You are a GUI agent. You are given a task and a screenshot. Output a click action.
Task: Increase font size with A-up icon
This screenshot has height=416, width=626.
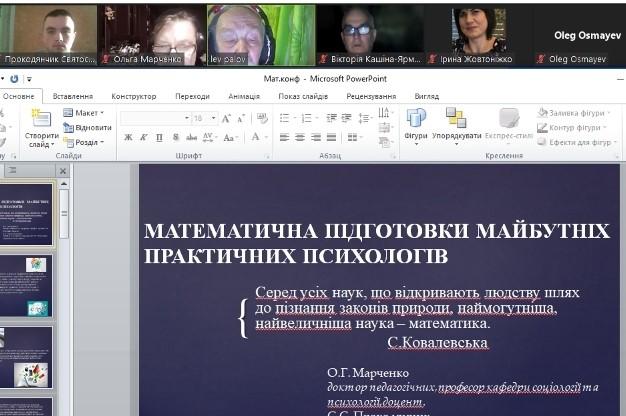pos(226,118)
